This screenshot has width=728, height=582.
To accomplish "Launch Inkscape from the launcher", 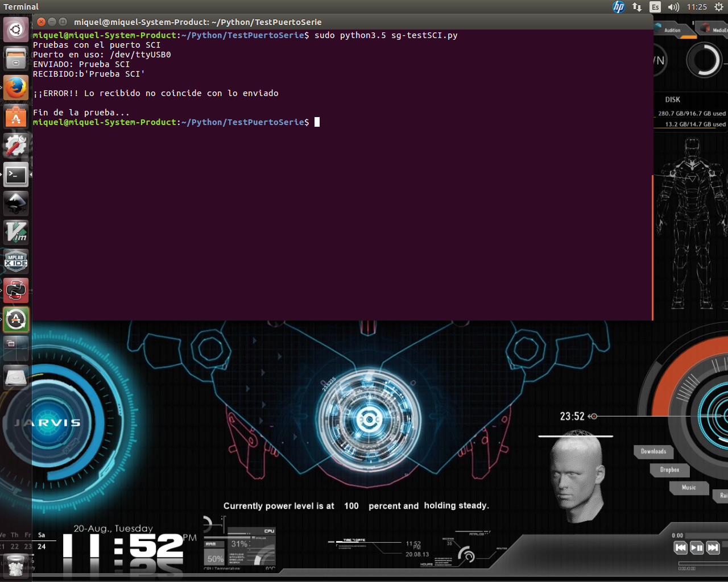I will [16, 203].
